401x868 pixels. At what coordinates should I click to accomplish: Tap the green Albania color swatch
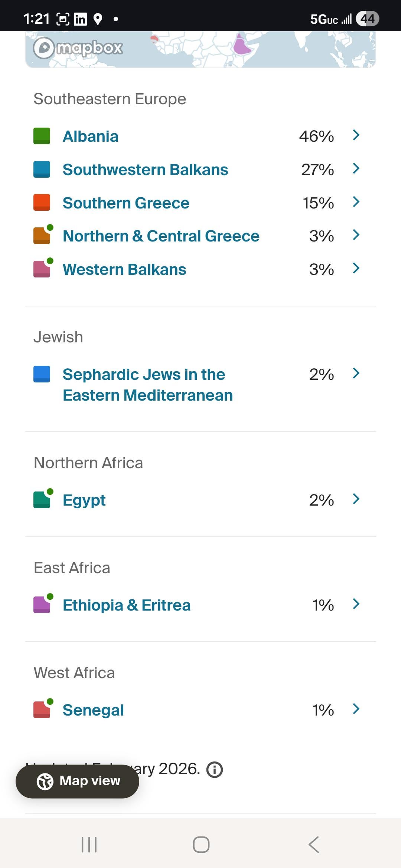42,136
